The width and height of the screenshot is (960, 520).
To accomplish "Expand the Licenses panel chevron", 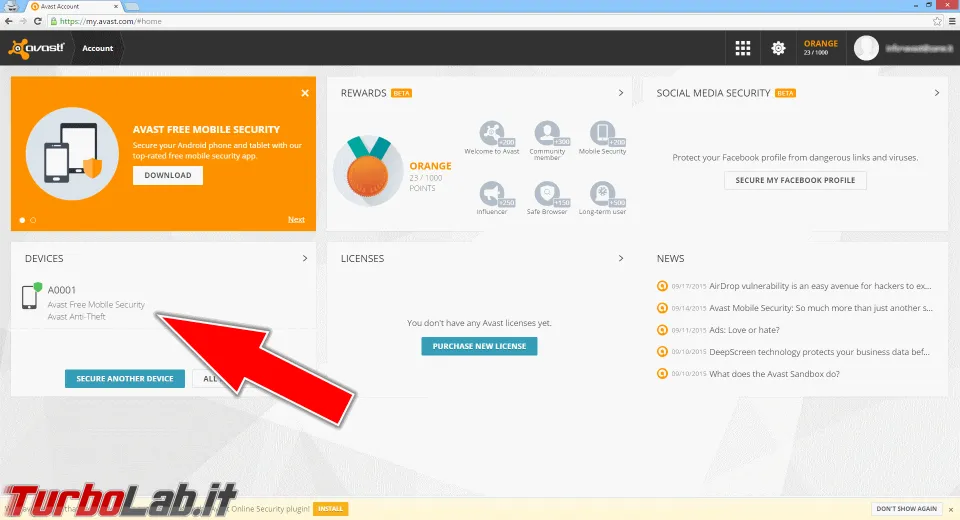I will tap(621, 258).
